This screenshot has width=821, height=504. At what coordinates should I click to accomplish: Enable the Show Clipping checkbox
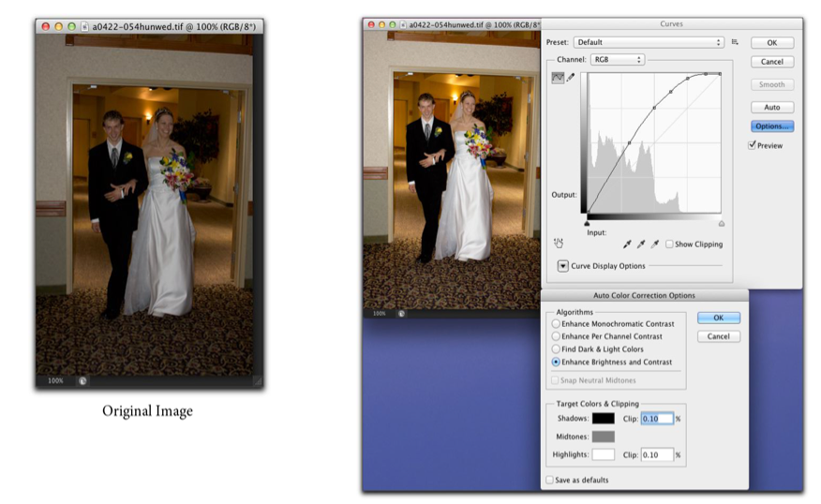click(x=669, y=245)
